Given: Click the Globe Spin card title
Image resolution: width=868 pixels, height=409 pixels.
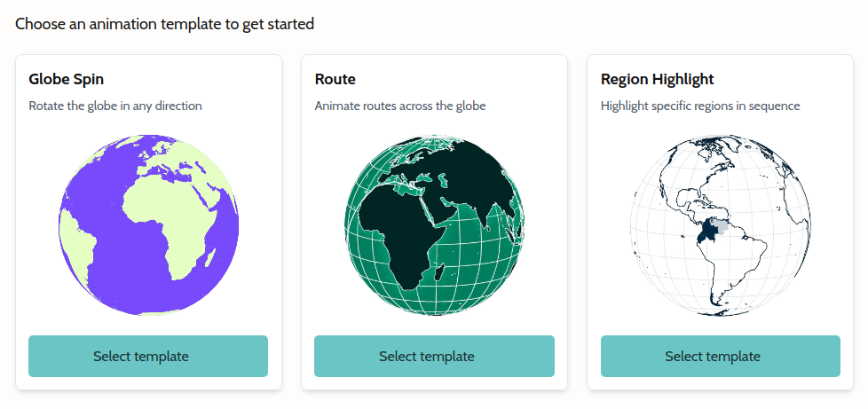Looking at the screenshot, I should pyautogui.click(x=67, y=79).
